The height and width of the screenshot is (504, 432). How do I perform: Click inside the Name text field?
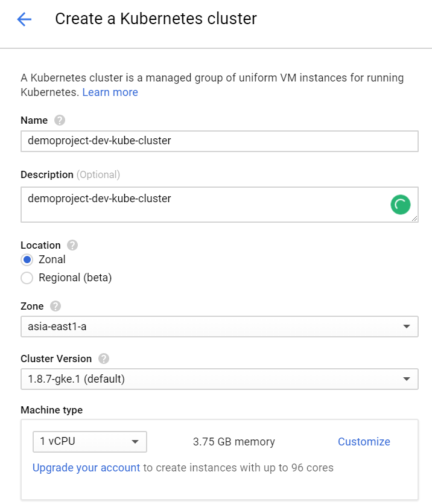[x=219, y=141]
